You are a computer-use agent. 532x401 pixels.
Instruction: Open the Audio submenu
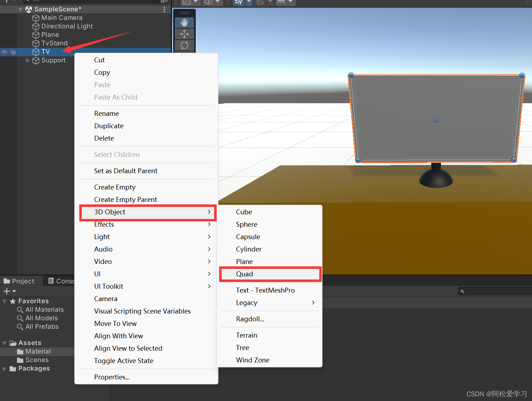click(x=146, y=249)
